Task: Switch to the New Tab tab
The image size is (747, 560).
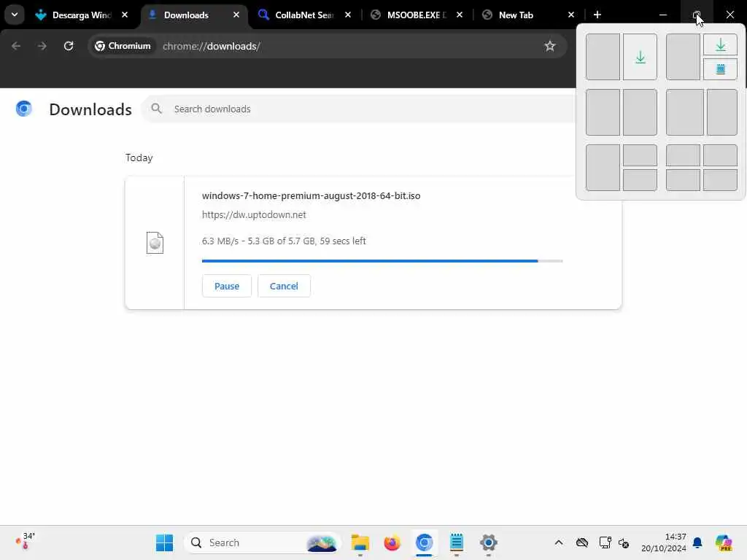Action: [x=529, y=15]
